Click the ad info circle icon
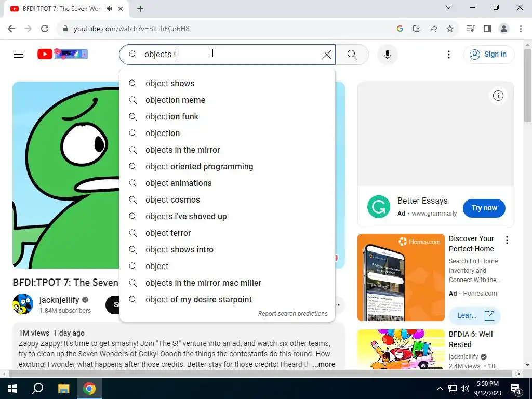 click(498, 96)
